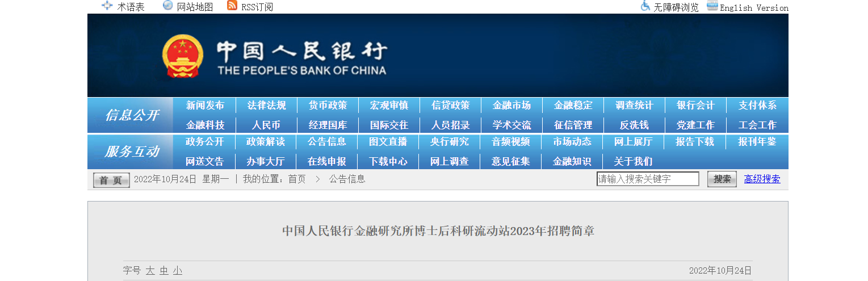Go to 网上展厅 section

(x=634, y=142)
